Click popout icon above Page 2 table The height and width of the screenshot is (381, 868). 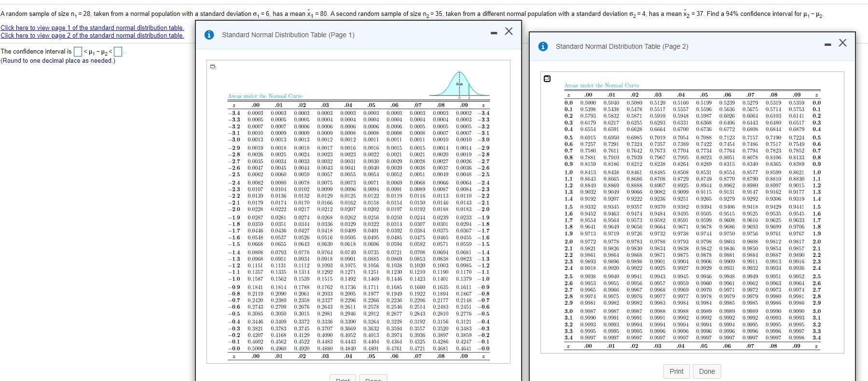coord(547,79)
